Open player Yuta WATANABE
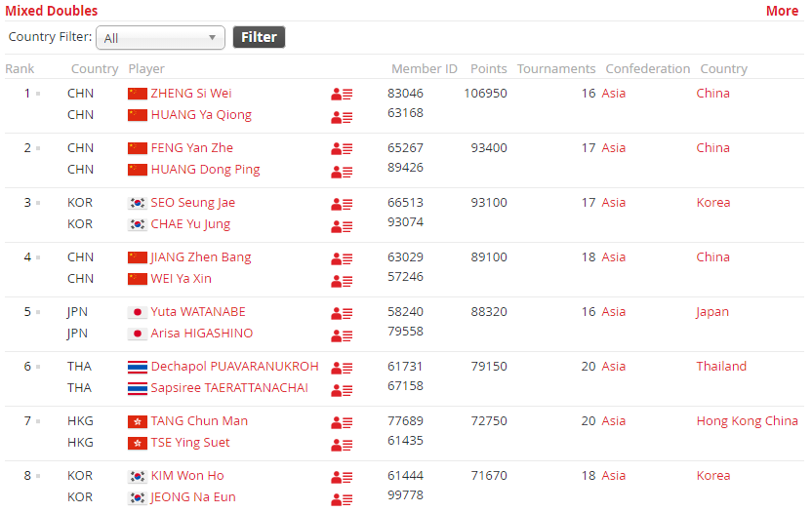The width and height of the screenshot is (812, 512). pyautogui.click(x=198, y=312)
